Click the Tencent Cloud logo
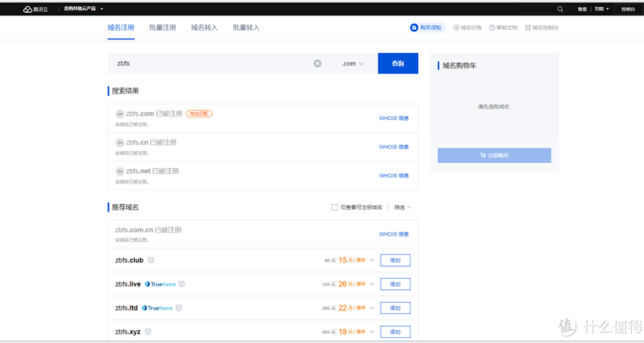 tap(35, 9)
